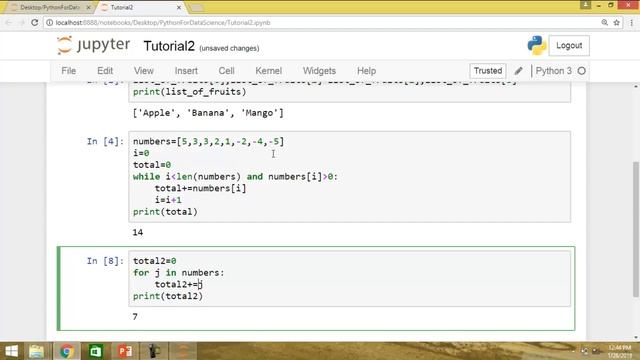The image size is (640, 360).
Task: Click the address bar URL
Action: tap(162, 23)
